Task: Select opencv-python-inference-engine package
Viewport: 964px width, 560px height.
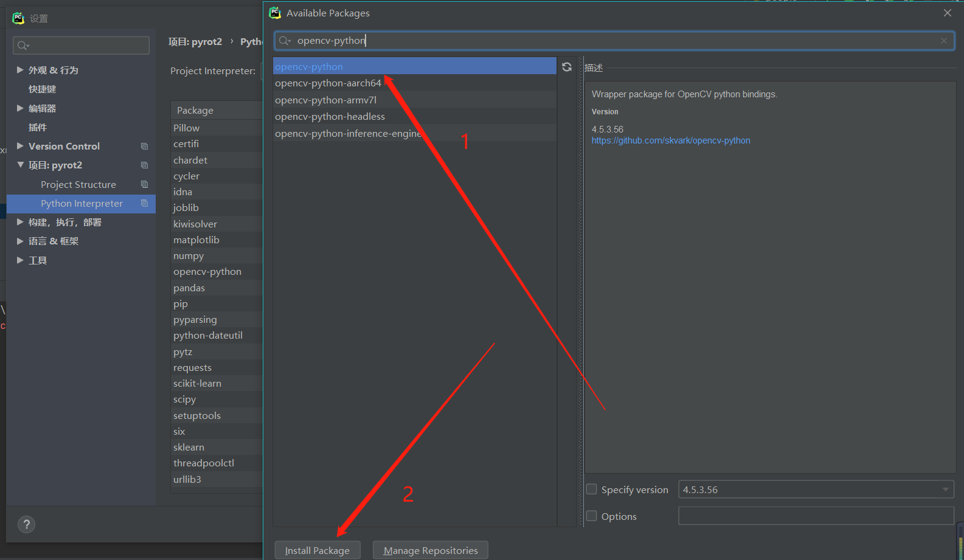Action: tap(415, 133)
